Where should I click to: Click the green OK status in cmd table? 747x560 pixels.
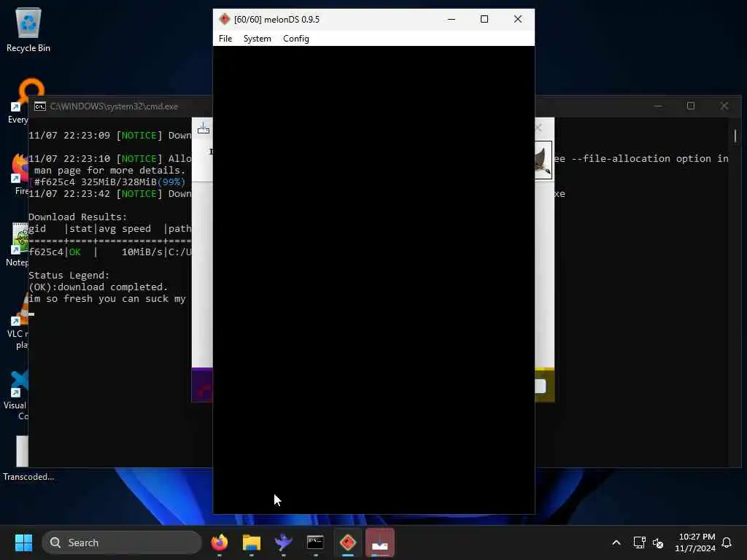click(75, 252)
